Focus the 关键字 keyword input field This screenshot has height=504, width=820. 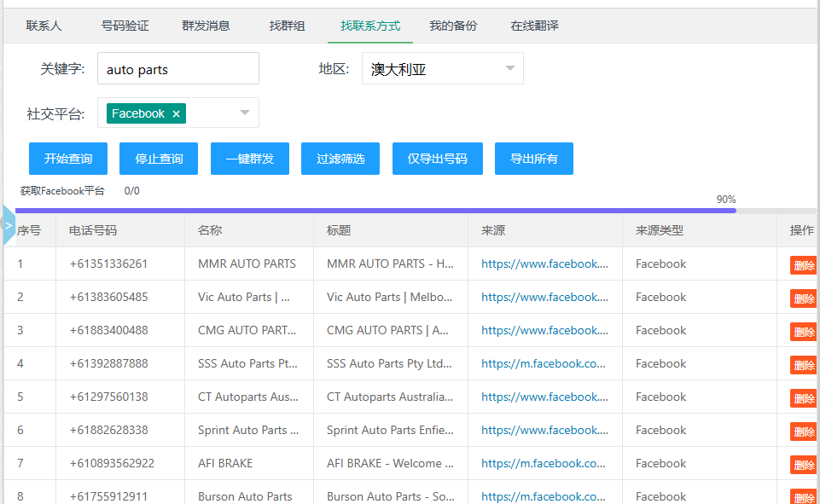178,68
